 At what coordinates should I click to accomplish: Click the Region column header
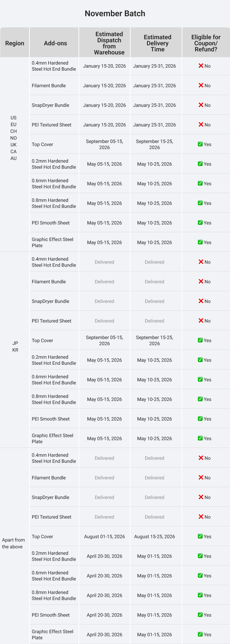pos(15,43)
